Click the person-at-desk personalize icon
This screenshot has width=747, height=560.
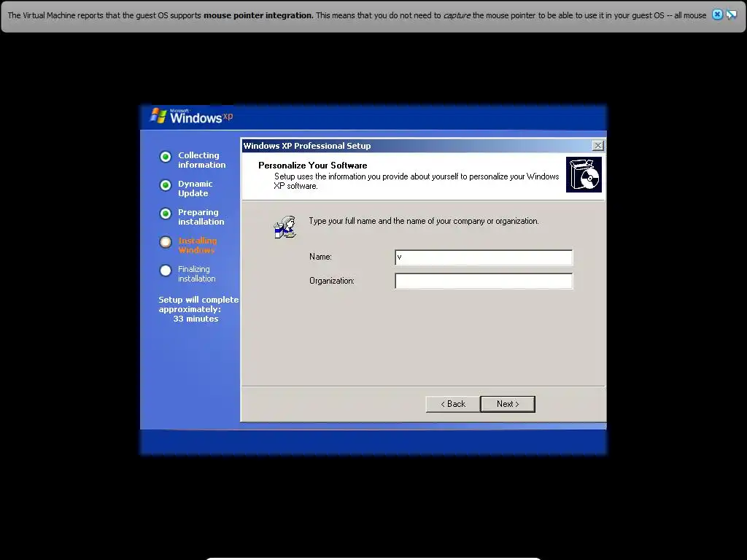coord(285,227)
